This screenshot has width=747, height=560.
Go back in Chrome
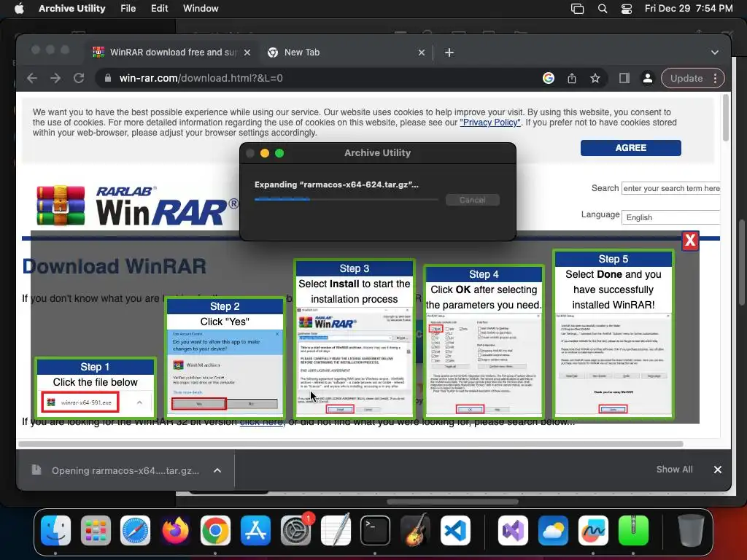[x=32, y=78]
